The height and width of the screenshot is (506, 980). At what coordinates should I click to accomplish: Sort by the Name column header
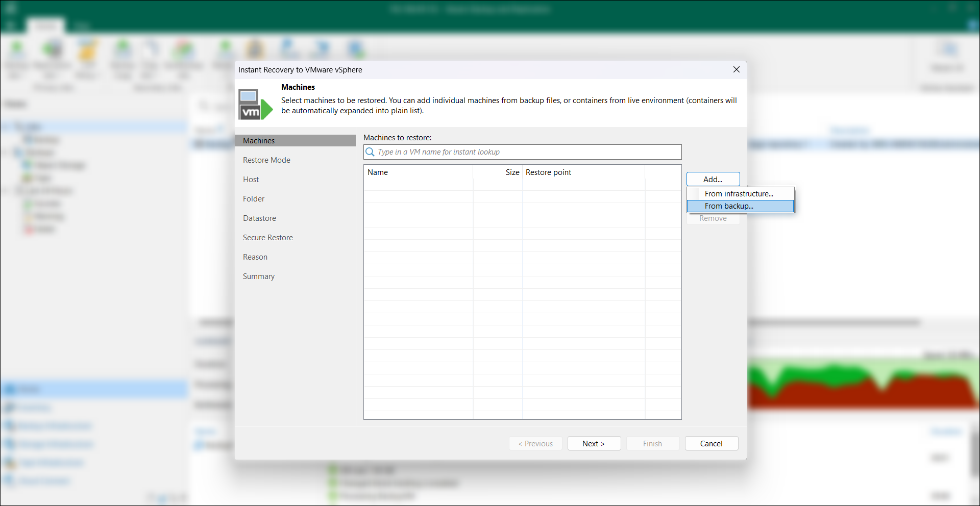pos(419,172)
